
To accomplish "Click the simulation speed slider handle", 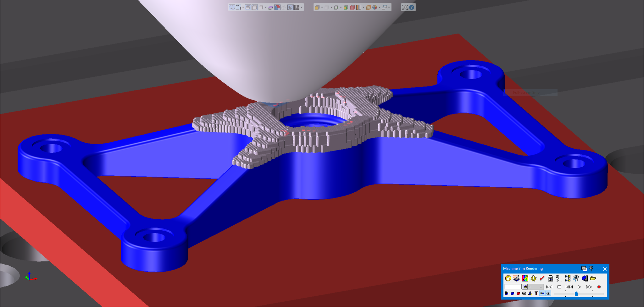I will 576,294.
